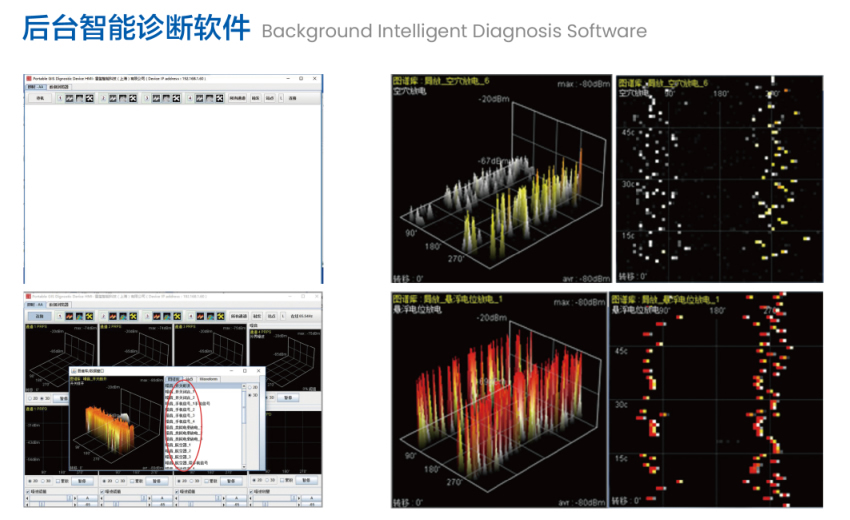The image size is (850, 520).
Task: Select the second tab in the upper window
Action: click(x=58, y=88)
